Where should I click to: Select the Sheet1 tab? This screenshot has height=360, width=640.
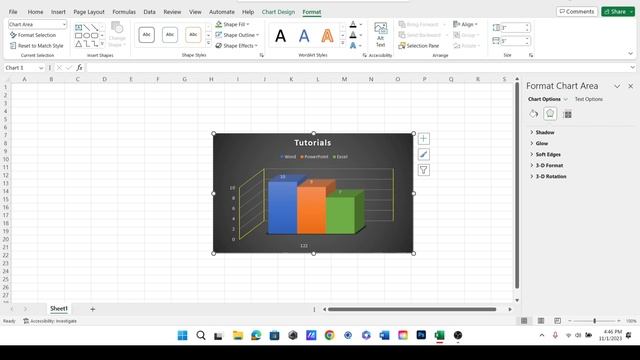coord(59,309)
